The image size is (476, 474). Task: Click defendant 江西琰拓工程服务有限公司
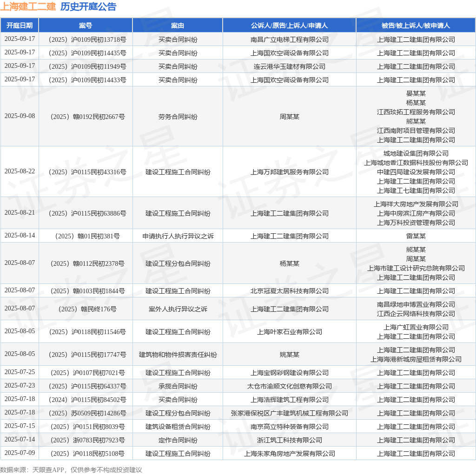[x=416, y=112]
